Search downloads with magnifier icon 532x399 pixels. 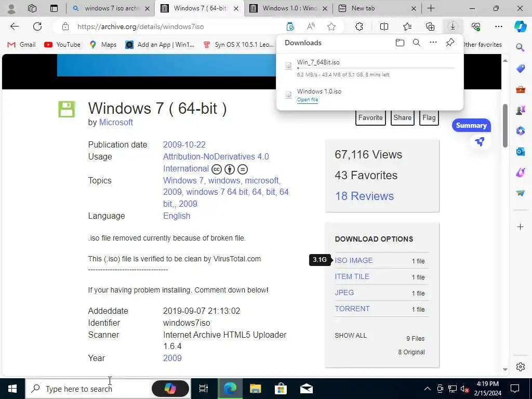(x=417, y=43)
